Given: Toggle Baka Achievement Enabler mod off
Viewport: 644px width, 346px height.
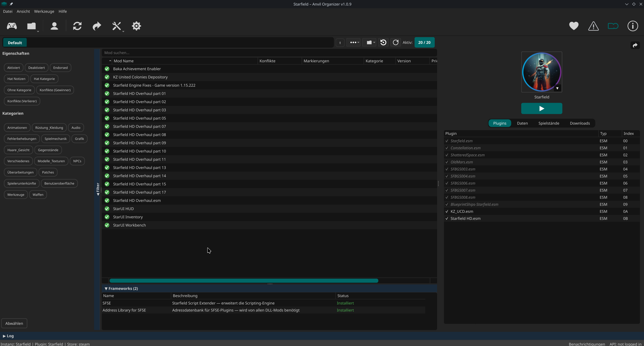Looking at the screenshot, I should tap(107, 69).
